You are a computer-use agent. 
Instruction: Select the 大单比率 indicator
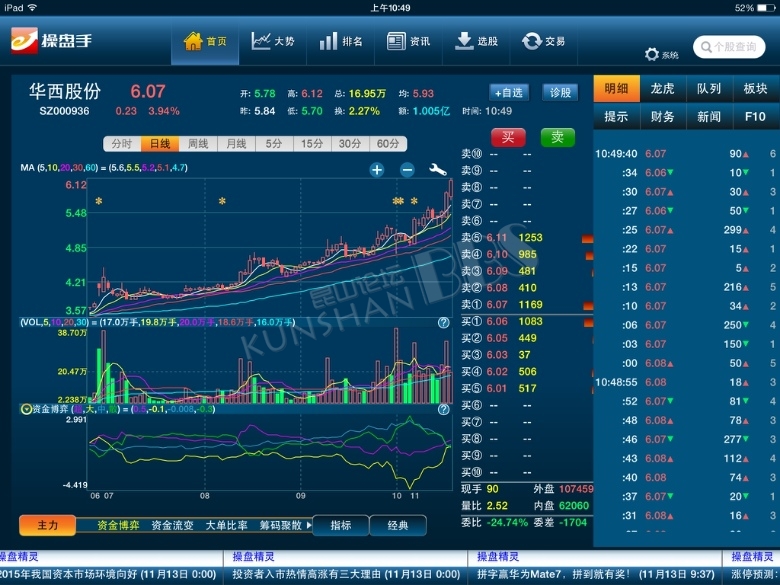click(226, 525)
